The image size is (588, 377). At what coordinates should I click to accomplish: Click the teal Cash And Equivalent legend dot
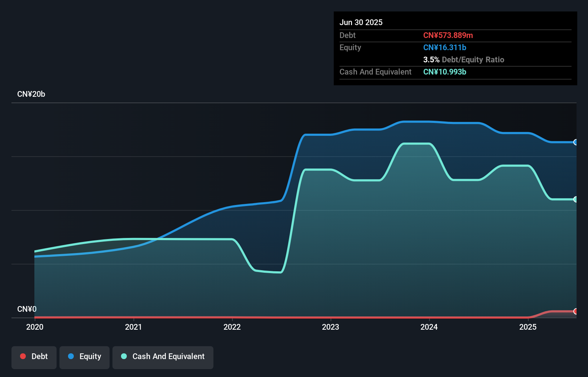coord(124,356)
